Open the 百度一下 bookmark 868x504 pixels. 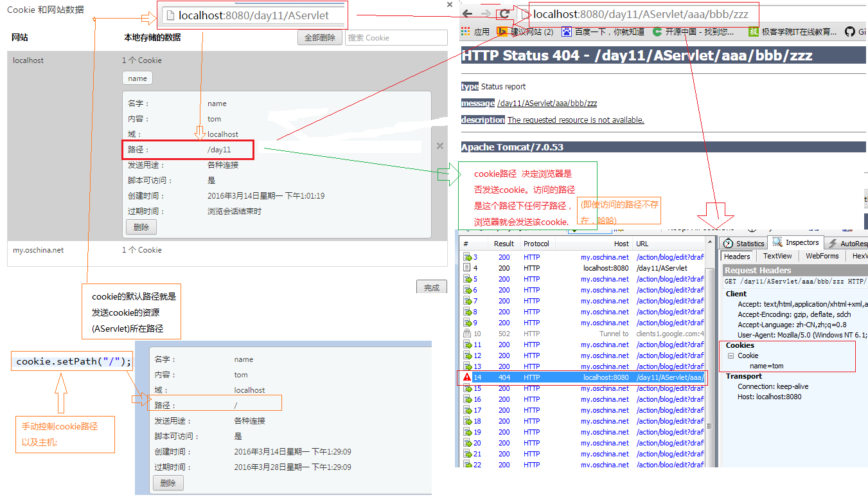603,32
